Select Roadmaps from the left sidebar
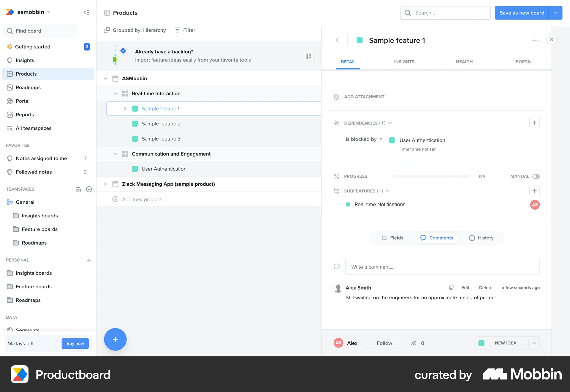This screenshot has width=570, height=392. pos(28,87)
